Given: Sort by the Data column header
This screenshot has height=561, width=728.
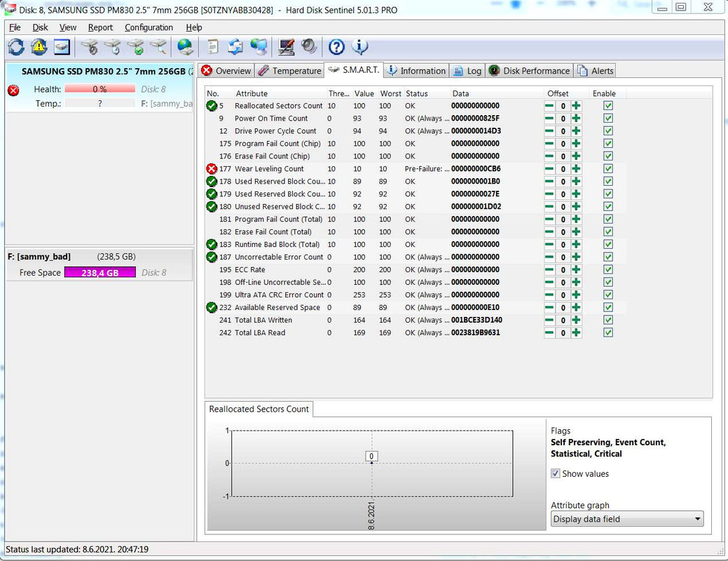Looking at the screenshot, I should click(460, 93).
